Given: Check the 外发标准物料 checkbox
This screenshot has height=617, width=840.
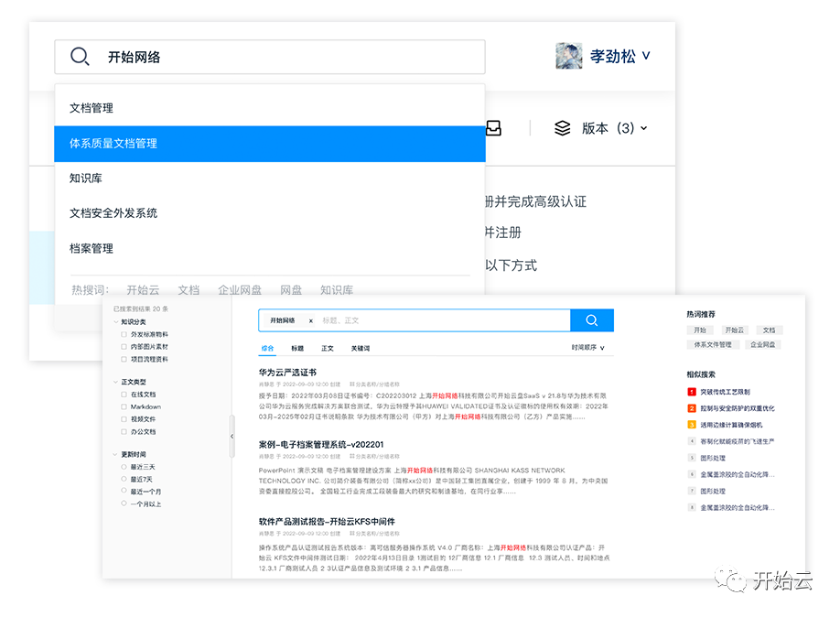Looking at the screenshot, I should pos(124,335).
